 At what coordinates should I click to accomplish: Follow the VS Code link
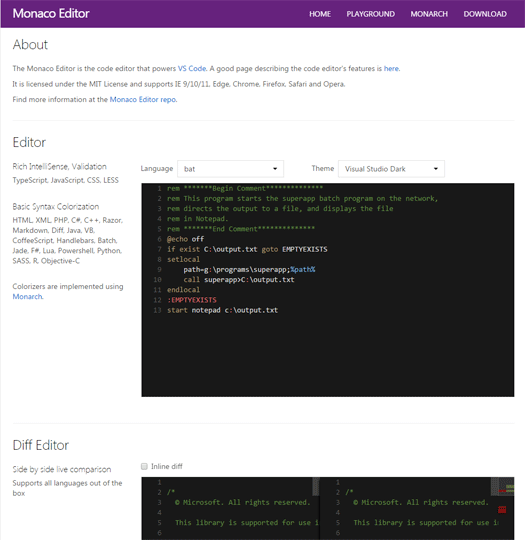(x=192, y=69)
